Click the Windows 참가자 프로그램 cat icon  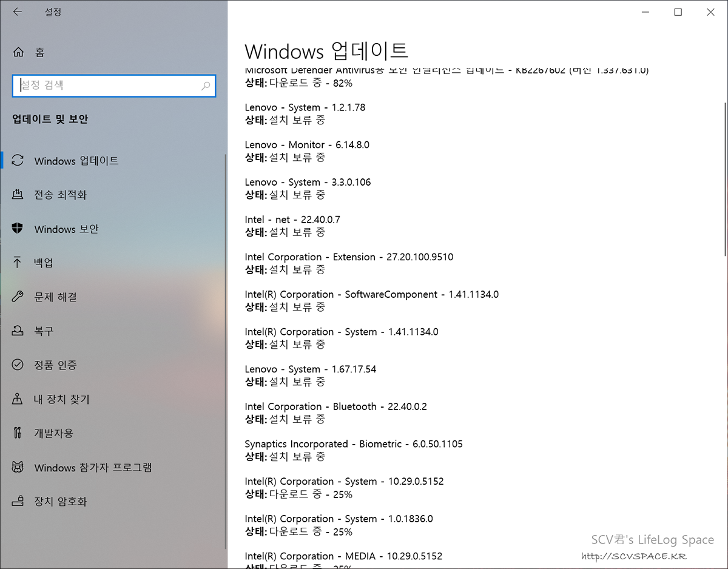pyautogui.click(x=18, y=468)
